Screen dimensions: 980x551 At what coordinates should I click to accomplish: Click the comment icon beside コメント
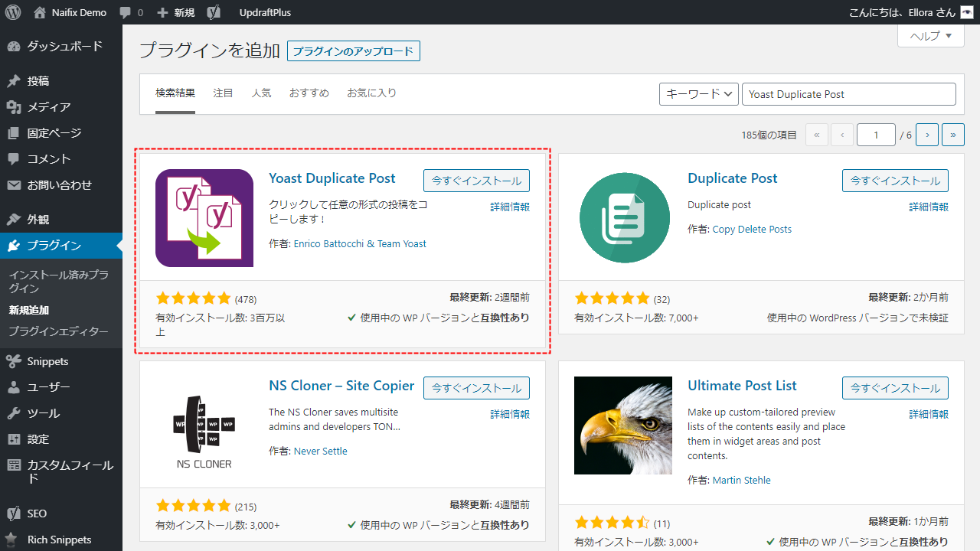point(14,159)
